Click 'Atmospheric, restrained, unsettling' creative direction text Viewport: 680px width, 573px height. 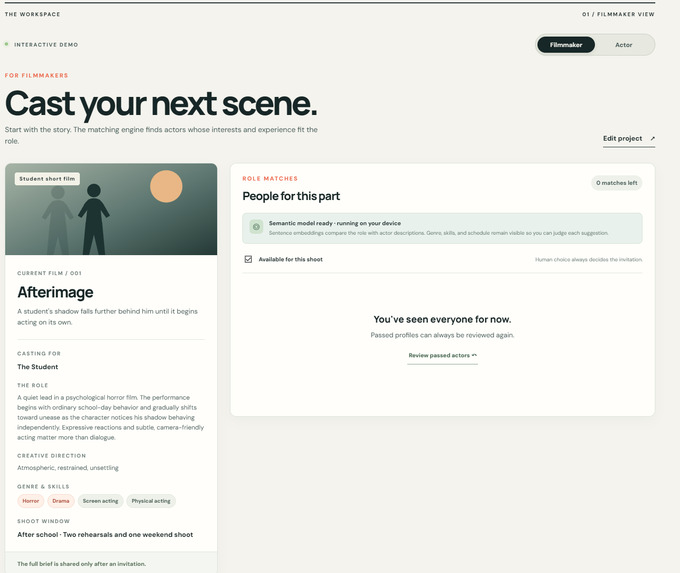[68, 468]
